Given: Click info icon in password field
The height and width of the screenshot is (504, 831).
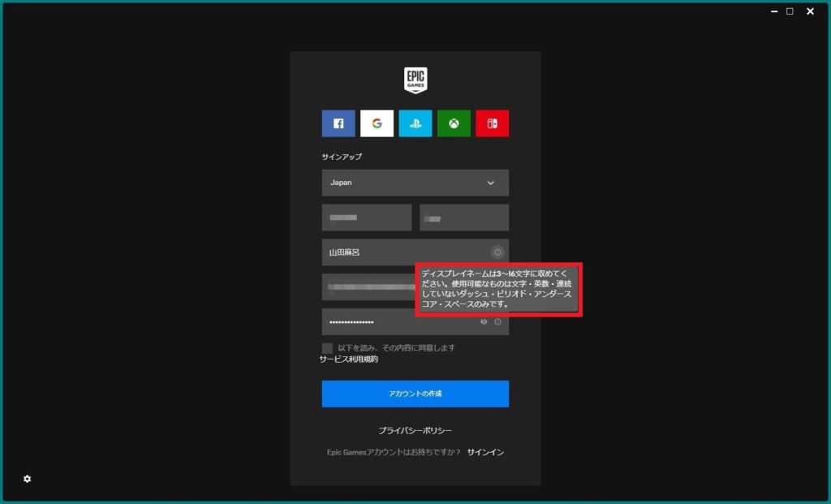Looking at the screenshot, I should pyautogui.click(x=497, y=321).
